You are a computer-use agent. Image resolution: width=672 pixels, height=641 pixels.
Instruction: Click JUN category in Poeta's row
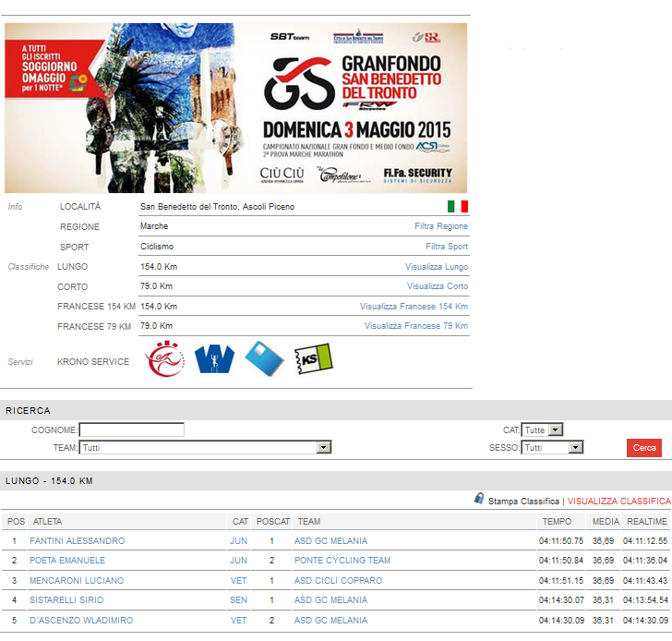tap(238, 561)
